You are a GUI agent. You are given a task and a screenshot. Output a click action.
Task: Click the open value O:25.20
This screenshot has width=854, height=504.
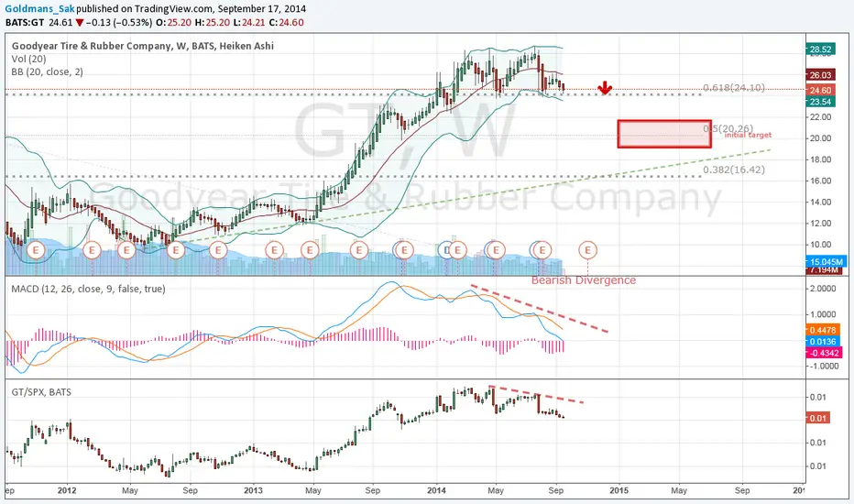tap(174, 22)
